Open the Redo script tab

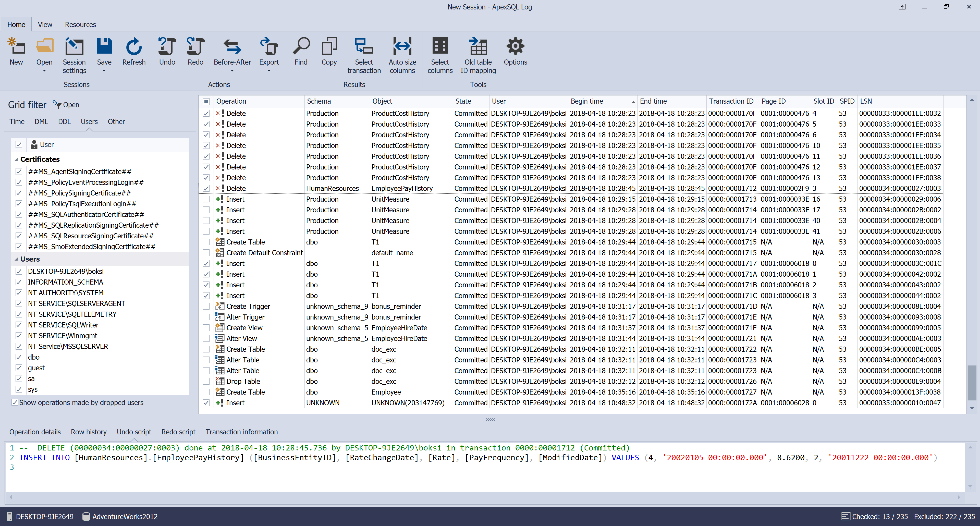(x=178, y=432)
